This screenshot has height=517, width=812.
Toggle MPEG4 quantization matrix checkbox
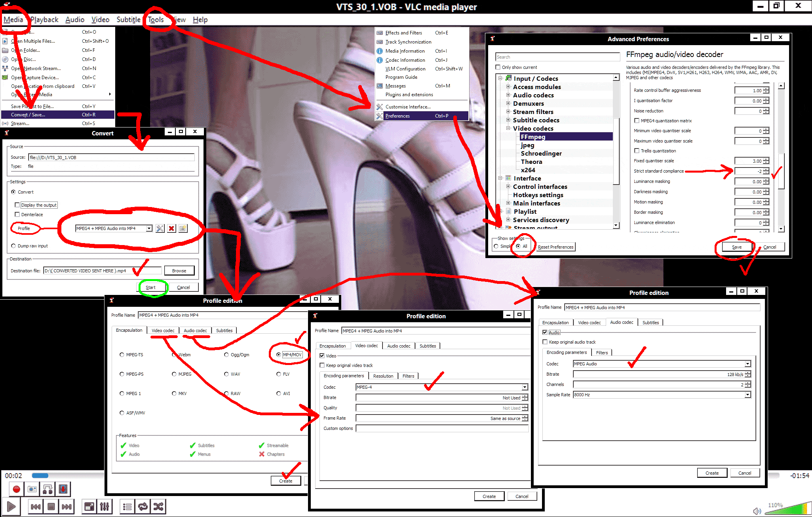point(637,121)
